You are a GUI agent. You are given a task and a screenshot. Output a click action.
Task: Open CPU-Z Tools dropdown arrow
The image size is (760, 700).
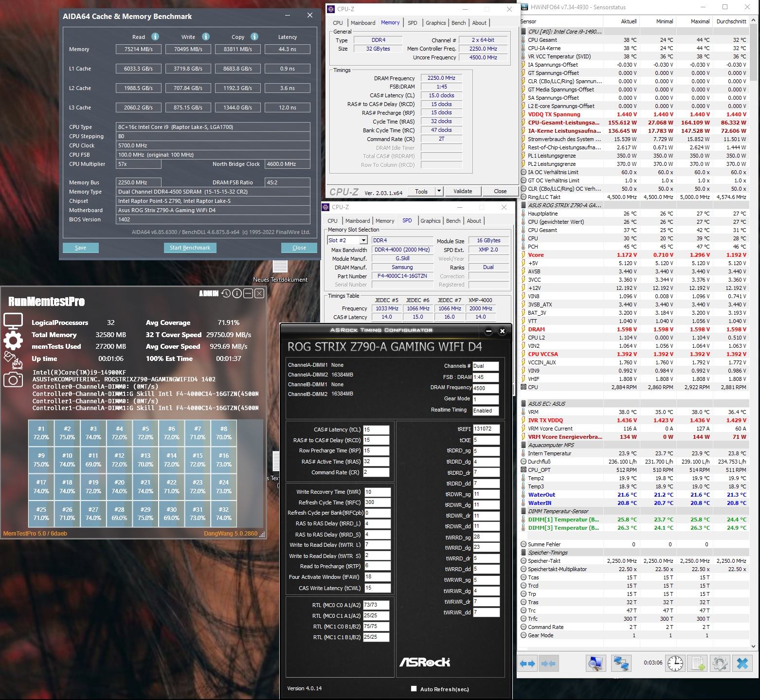pos(439,191)
